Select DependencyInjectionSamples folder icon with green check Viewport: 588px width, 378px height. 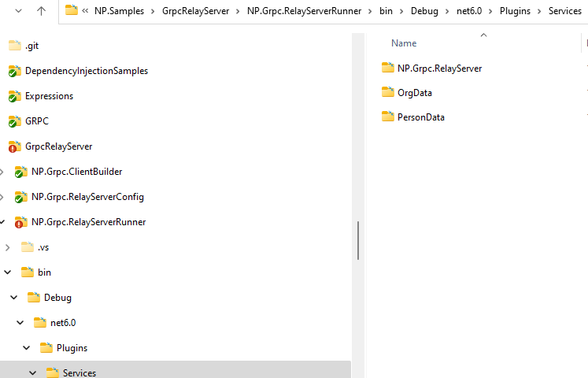[15, 71]
